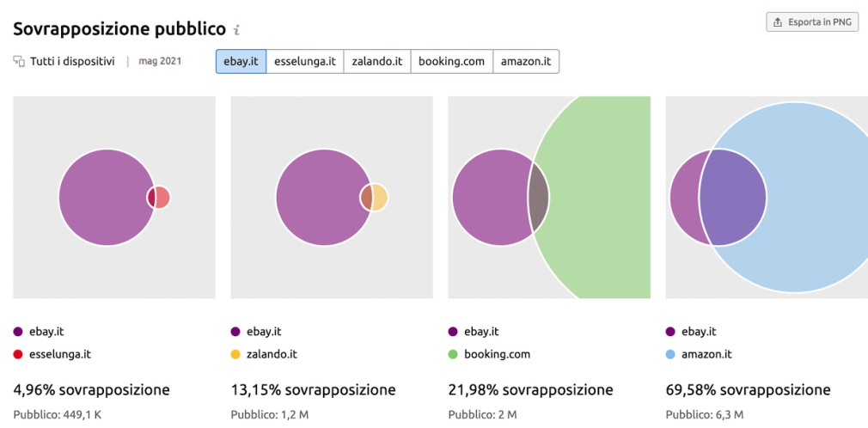This screenshot has width=868, height=428.
Task: Click the export icon in Esporta in PNG
Action: [778, 22]
